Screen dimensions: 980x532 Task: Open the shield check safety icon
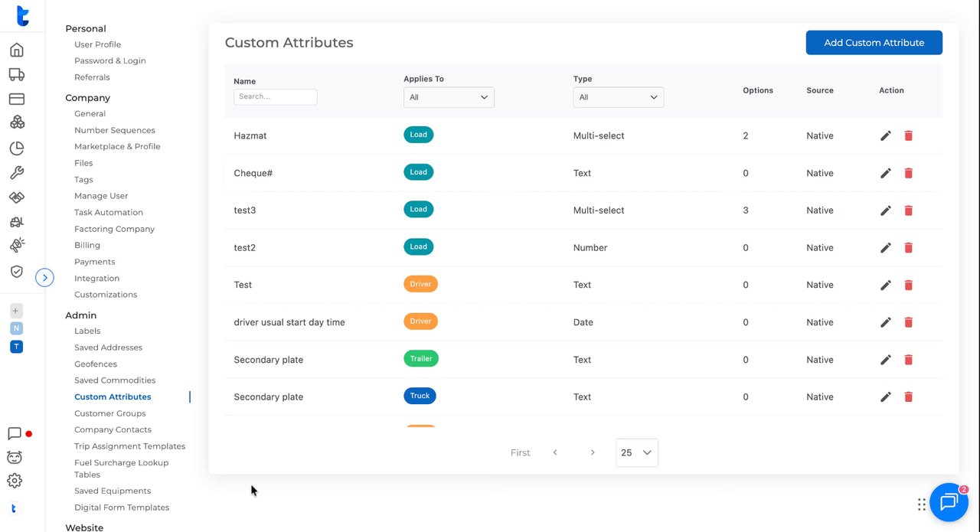[x=16, y=272]
